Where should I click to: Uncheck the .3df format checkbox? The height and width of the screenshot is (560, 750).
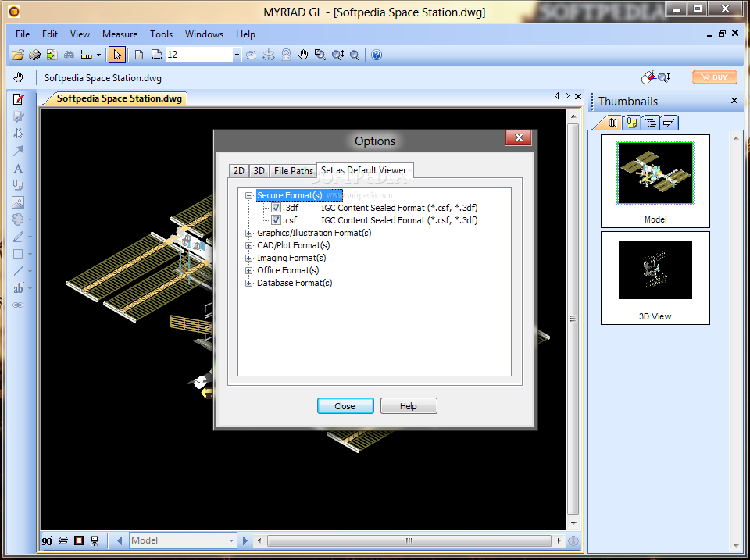[x=276, y=208]
